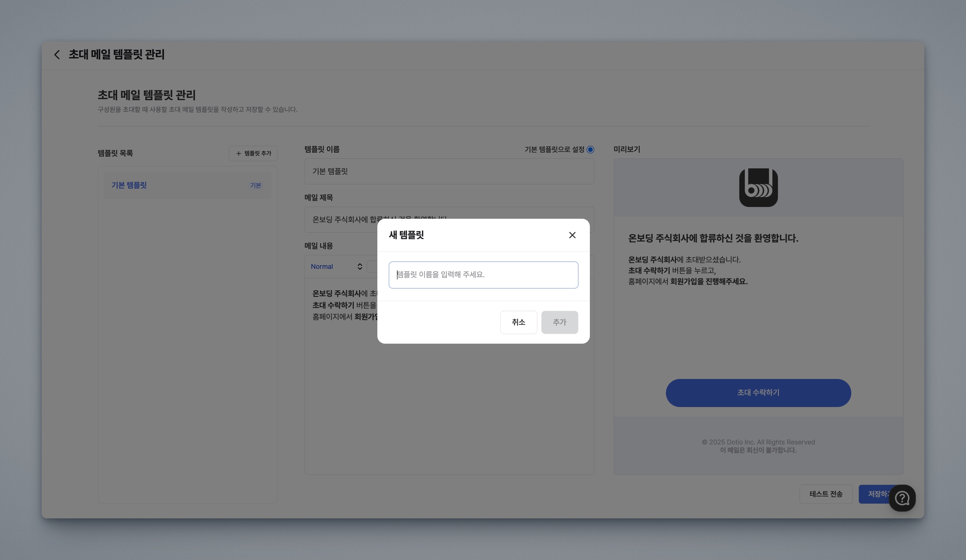Toggle 기본 템플릿으로 설정 radio button

pyautogui.click(x=590, y=149)
